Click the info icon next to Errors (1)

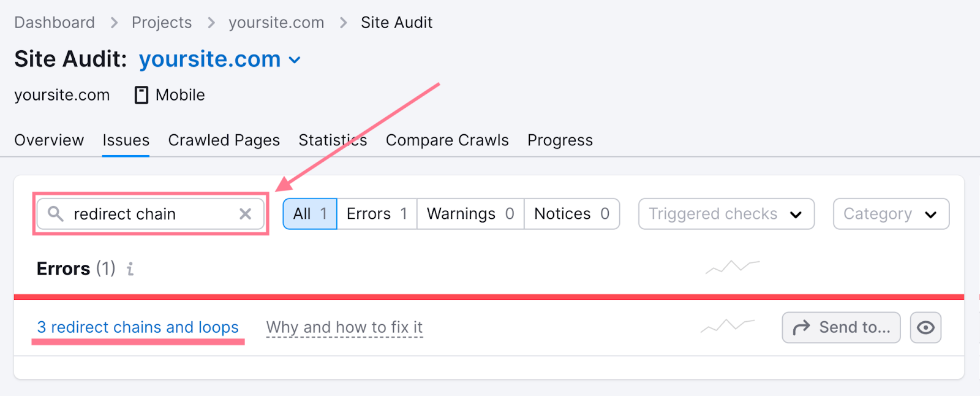tap(129, 268)
